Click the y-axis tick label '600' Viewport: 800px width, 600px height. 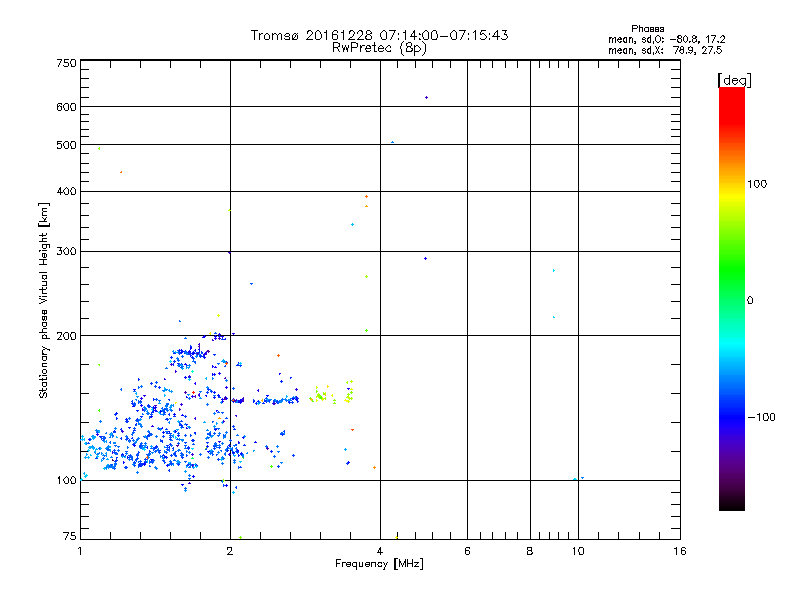tap(66, 107)
